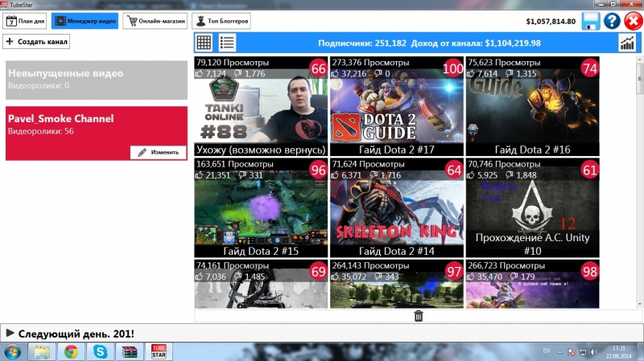The height and width of the screenshot is (361, 644).
Task: Open the video with 74,161 views
Action: point(261,284)
